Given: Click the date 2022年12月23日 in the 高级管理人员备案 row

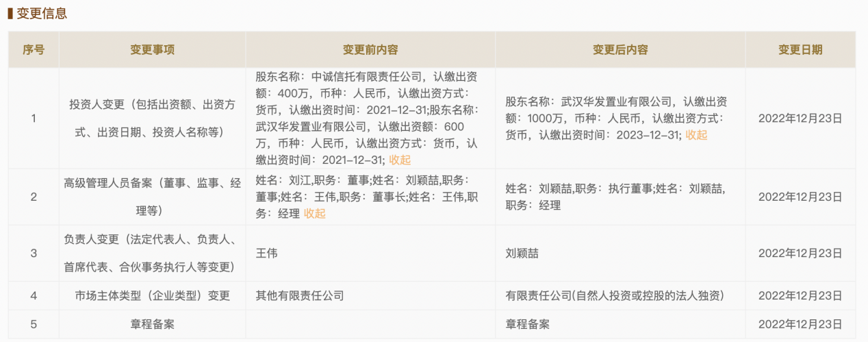Looking at the screenshot, I should [800, 197].
